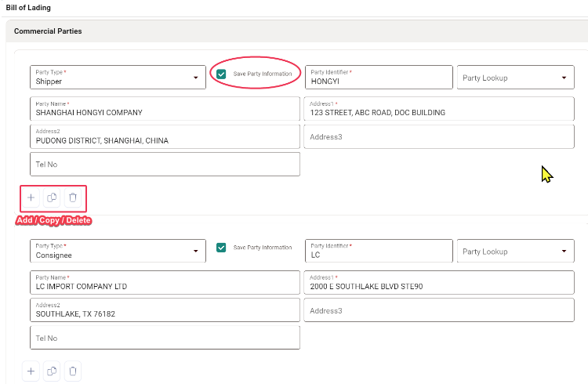Click the Copy party icon under Consignee
The height and width of the screenshot is (384, 588).
(52, 371)
